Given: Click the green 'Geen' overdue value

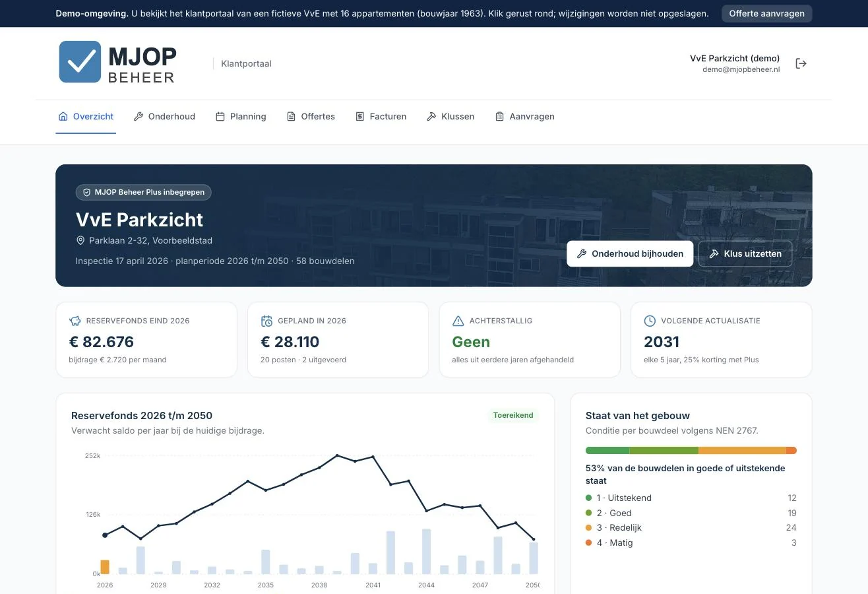Looking at the screenshot, I should 471,342.
